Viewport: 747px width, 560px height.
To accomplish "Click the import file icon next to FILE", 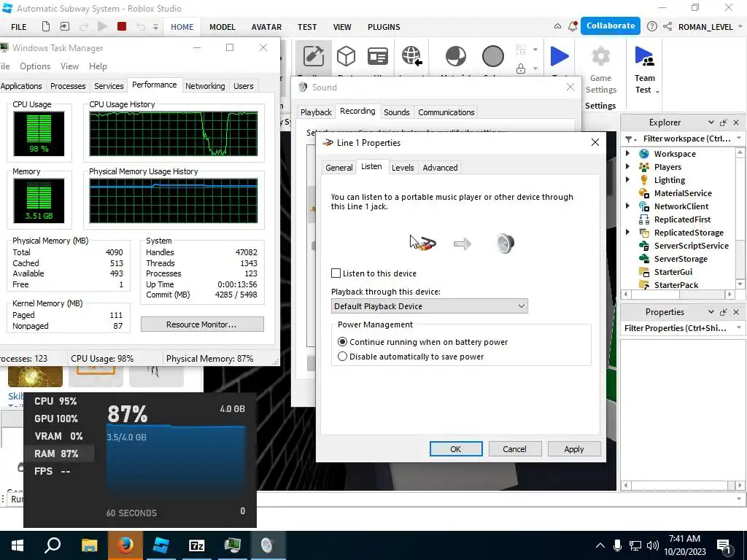I will pos(64,27).
